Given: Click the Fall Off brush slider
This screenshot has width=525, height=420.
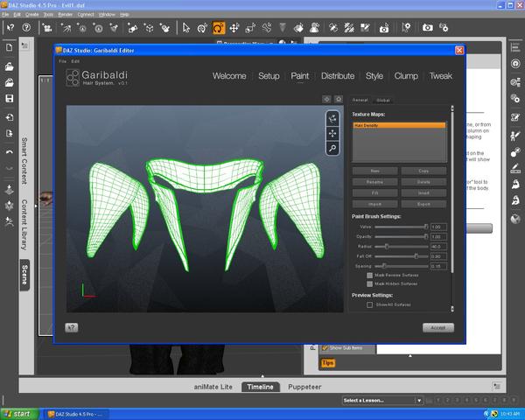Looking at the screenshot, I should 401,256.
